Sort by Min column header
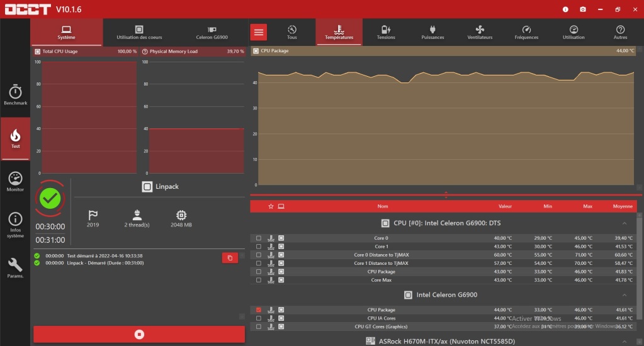644x346 pixels. coord(548,206)
